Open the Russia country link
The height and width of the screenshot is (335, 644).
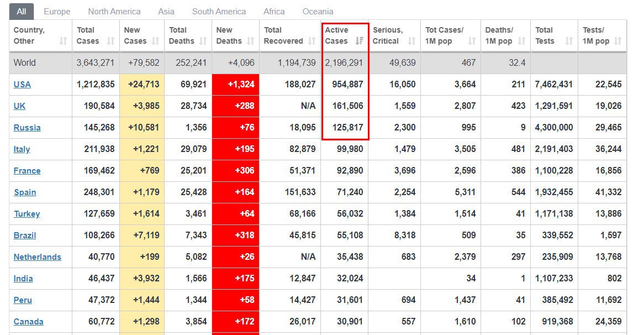pyautogui.click(x=27, y=128)
